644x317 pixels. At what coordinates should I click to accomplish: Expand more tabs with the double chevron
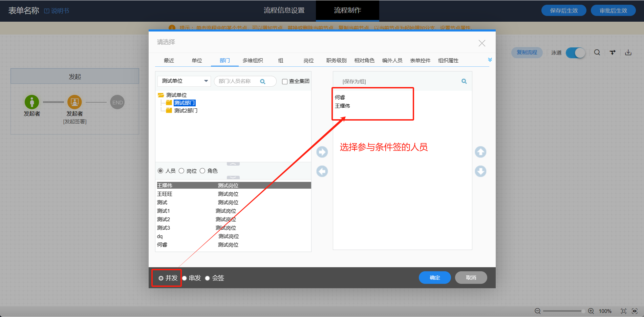[490, 60]
